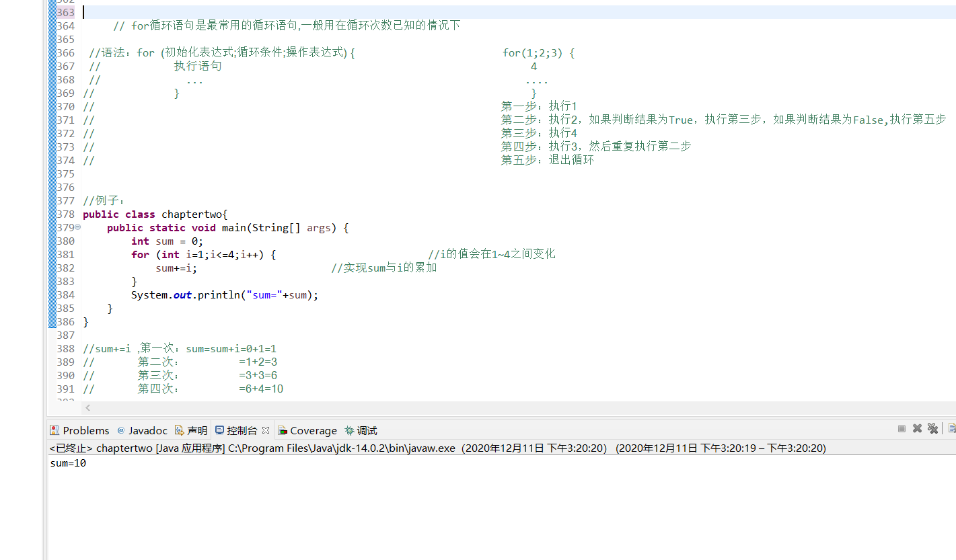Click the for loop header on line 381

tap(203, 255)
